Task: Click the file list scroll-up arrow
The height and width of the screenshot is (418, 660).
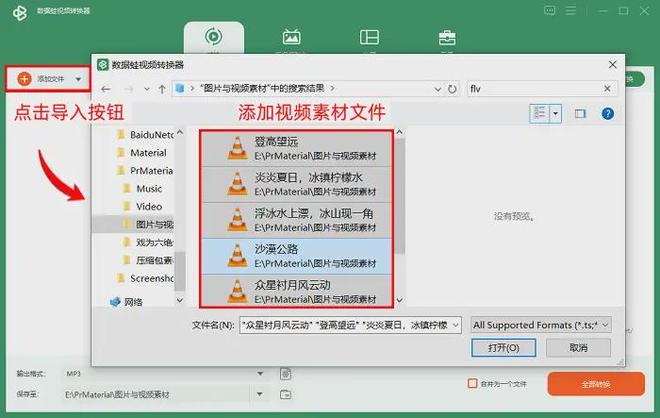Action: [x=399, y=132]
